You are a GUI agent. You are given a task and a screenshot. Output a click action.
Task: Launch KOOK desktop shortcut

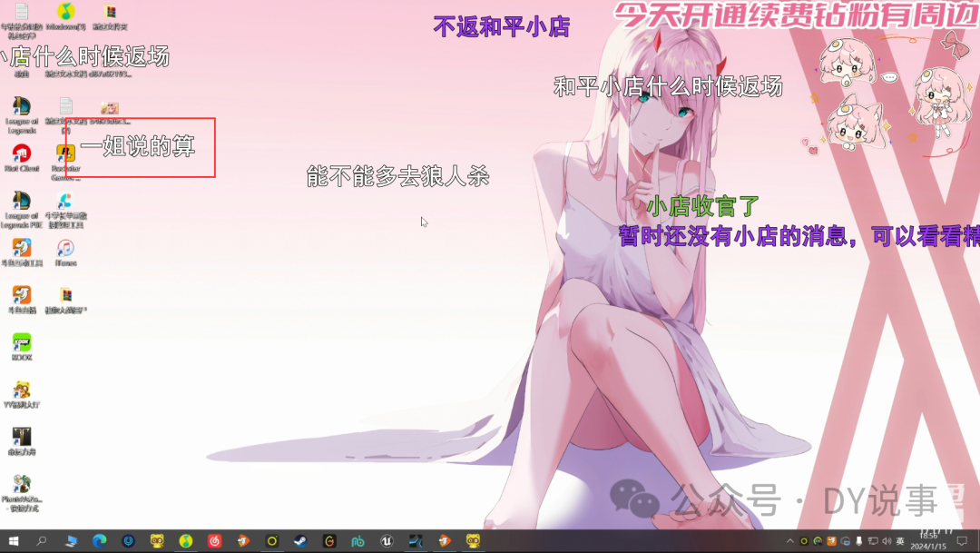(x=22, y=347)
